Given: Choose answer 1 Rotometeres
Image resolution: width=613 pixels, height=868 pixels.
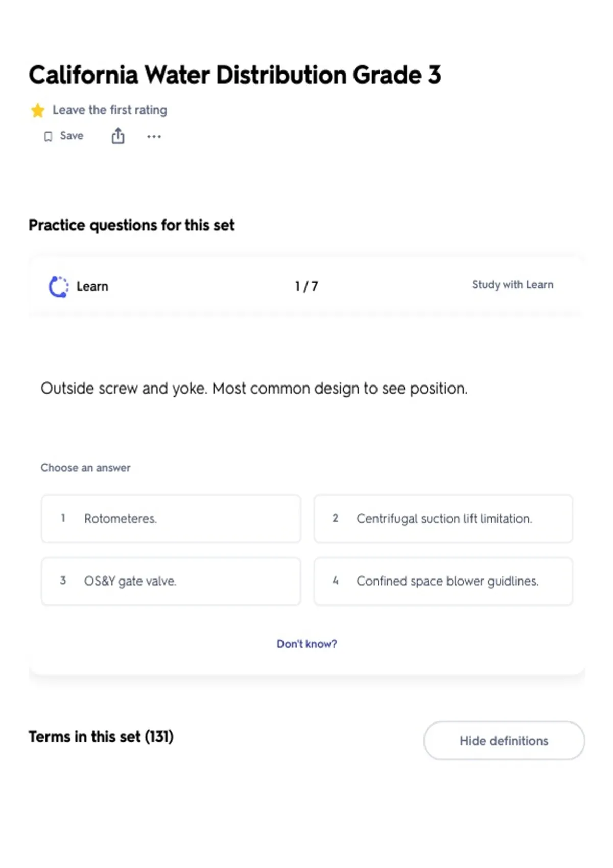Looking at the screenshot, I should pyautogui.click(x=171, y=519).
